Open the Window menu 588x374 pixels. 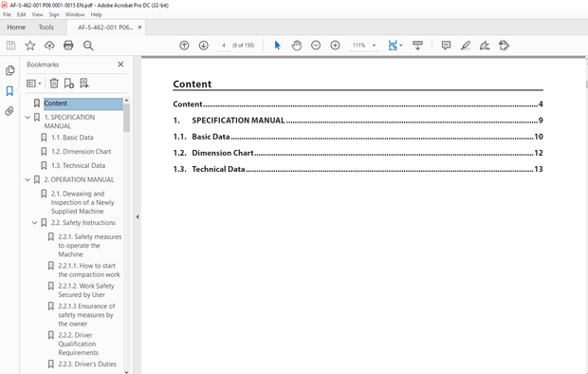[75, 14]
